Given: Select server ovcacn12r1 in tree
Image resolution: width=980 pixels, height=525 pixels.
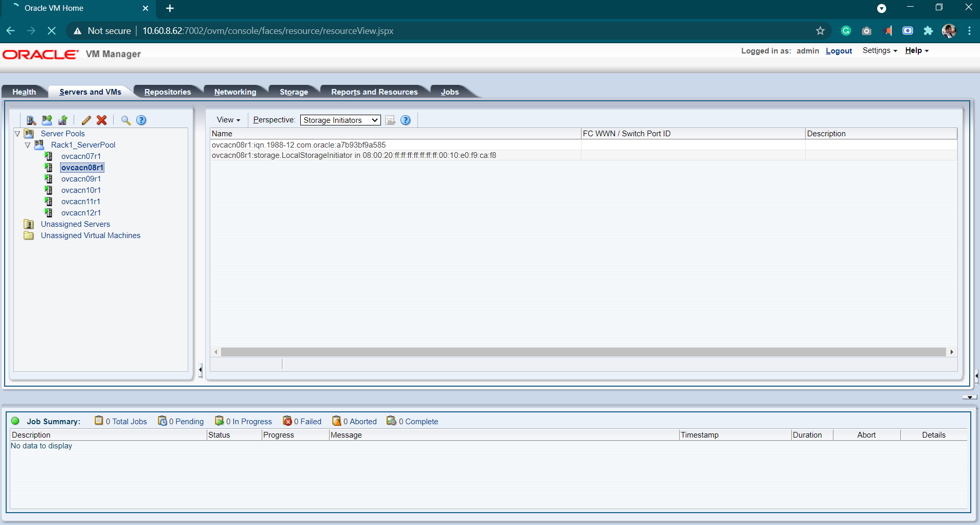Looking at the screenshot, I should (81, 213).
